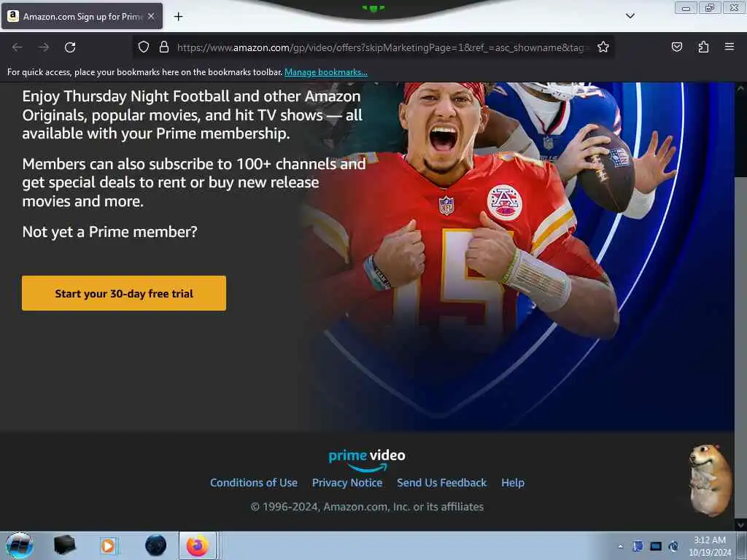Click the scrollbar down arrow

click(x=740, y=525)
